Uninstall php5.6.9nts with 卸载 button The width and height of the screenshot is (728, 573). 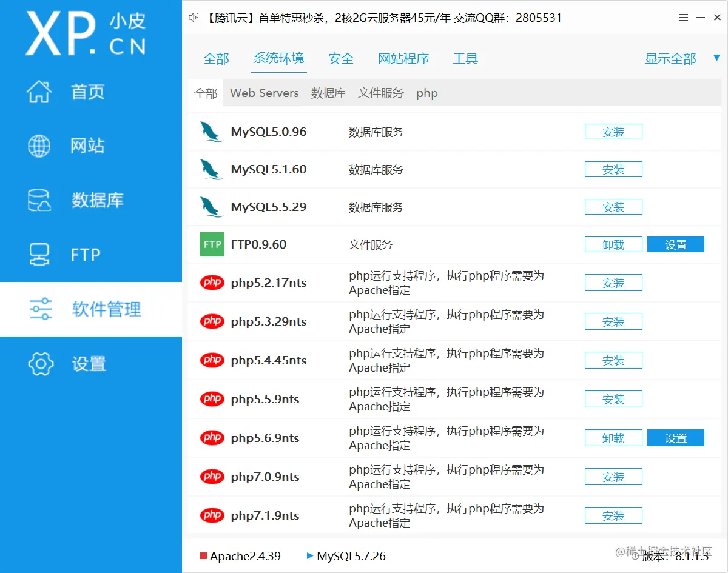pyautogui.click(x=613, y=438)
